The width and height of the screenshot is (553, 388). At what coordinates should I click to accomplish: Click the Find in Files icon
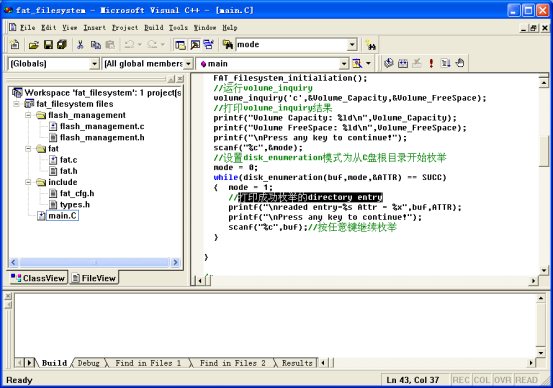click(x=227, y=45)
